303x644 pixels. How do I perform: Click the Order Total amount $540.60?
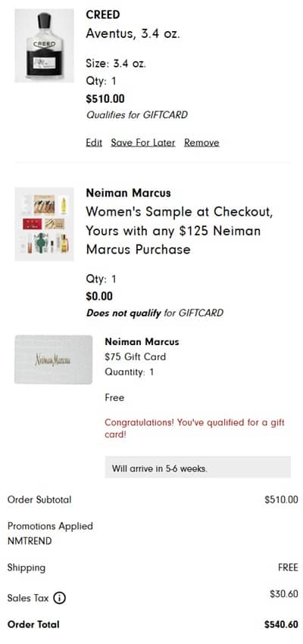click(281, 624)
